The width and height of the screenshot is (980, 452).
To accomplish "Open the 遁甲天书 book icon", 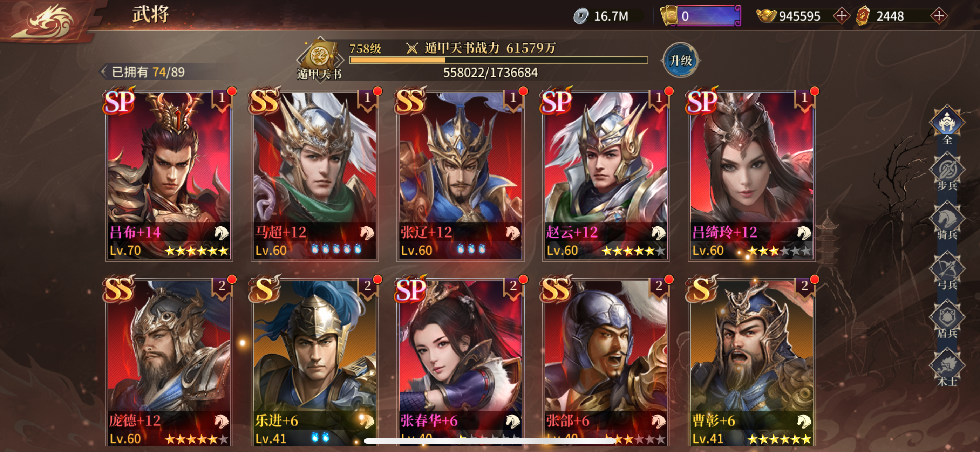I will (320, 57).
